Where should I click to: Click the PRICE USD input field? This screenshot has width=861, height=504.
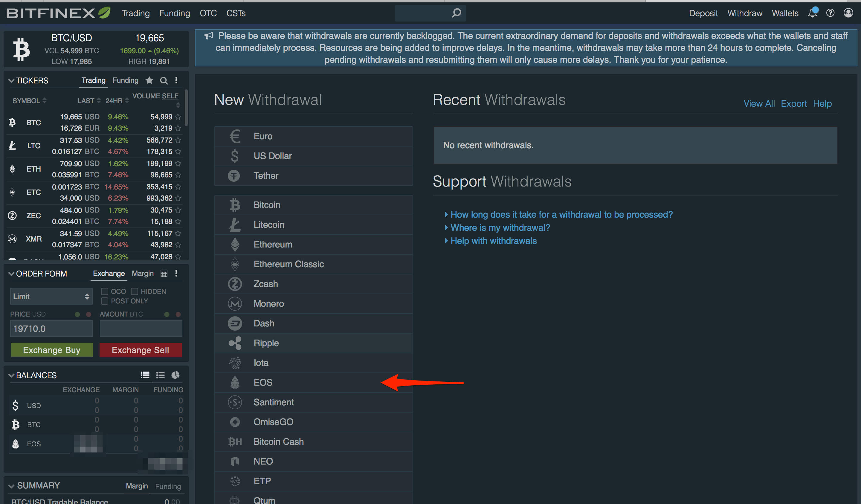(x=51, y=328)
